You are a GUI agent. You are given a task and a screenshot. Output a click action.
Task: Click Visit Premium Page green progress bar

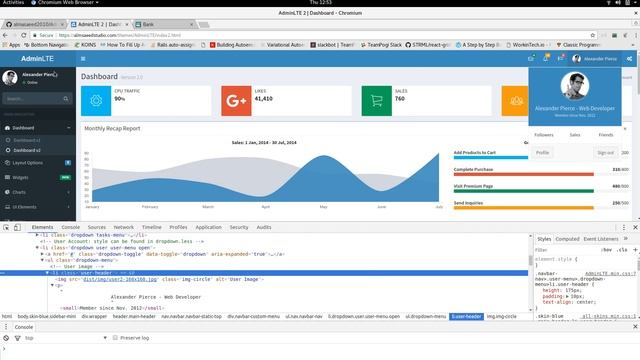tap(524, 191)
